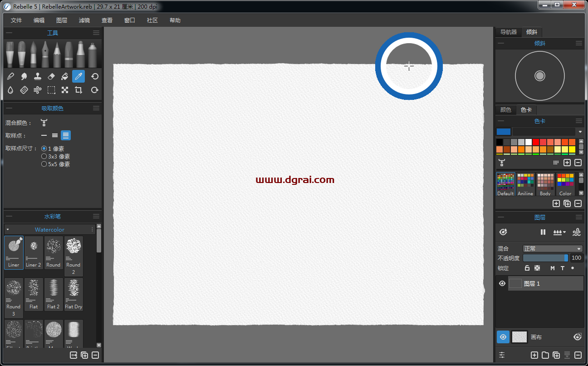The height and width of the screenshot is (366, 588).
Task: Open the 色卡 panel menu
Action: click(x=579, y=121)
